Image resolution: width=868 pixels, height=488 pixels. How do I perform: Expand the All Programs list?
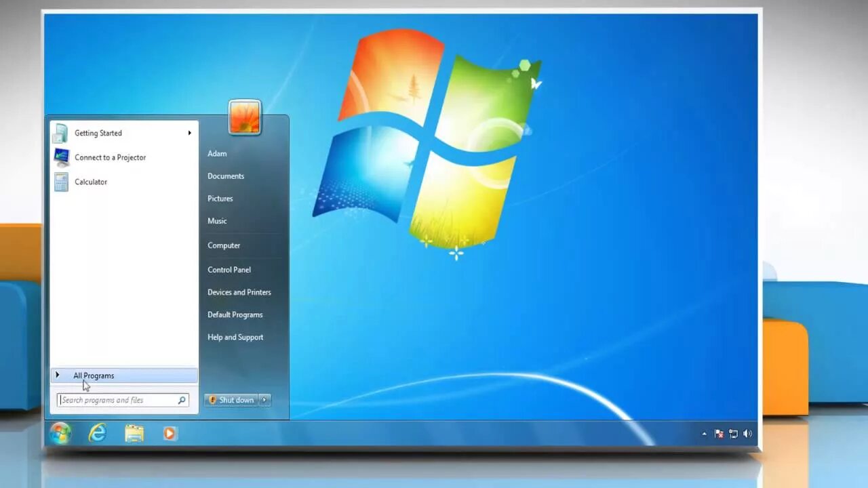click(124, 375)
